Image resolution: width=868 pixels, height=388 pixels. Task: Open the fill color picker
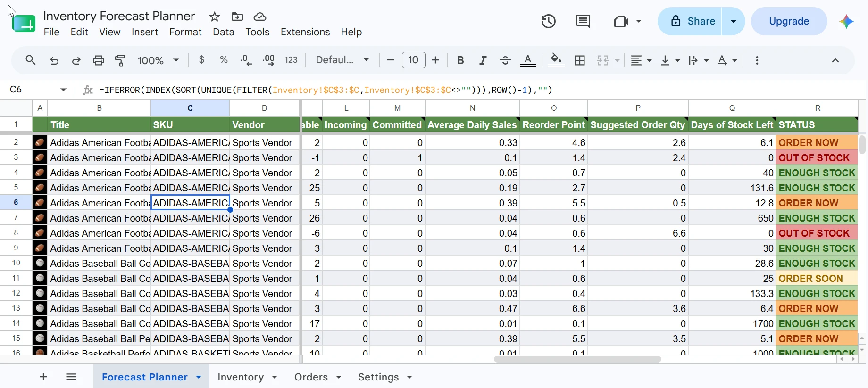(x=556, y=60)
